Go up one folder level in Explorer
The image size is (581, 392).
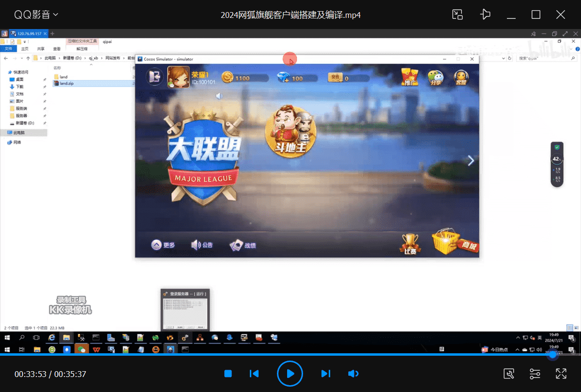coord(28,58)
